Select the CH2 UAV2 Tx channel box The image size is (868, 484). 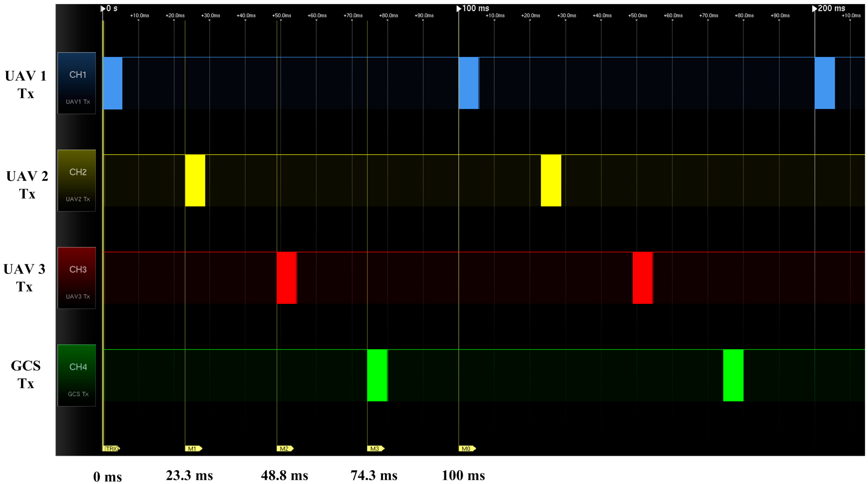tap(77, 181)
